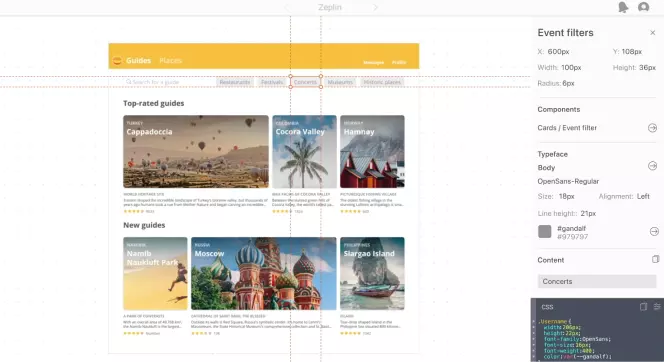Image resolution: width=664 pixels, height=362 pixels.
Task: Click the Concerts content text field
Action: pyautogui.click(x=597, y=282)
